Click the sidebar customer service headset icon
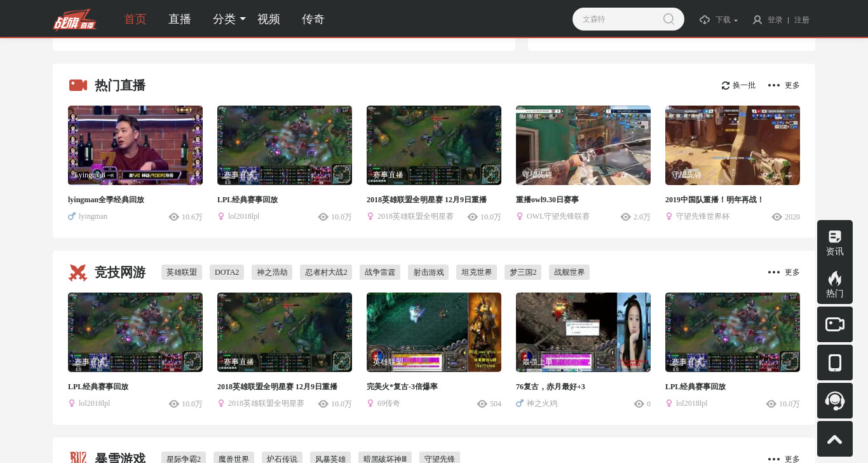This screenshot has height=463, width=868. coord(835,401)
